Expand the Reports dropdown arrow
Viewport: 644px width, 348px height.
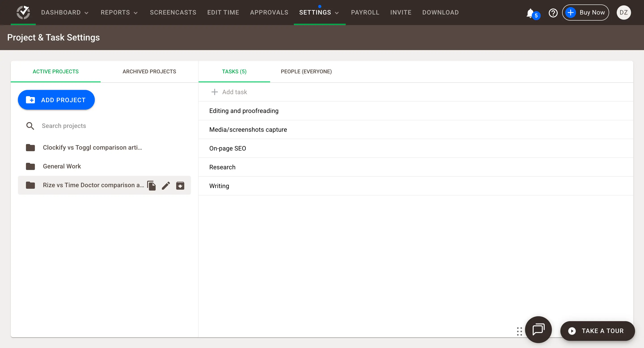[x=136, y=13]
